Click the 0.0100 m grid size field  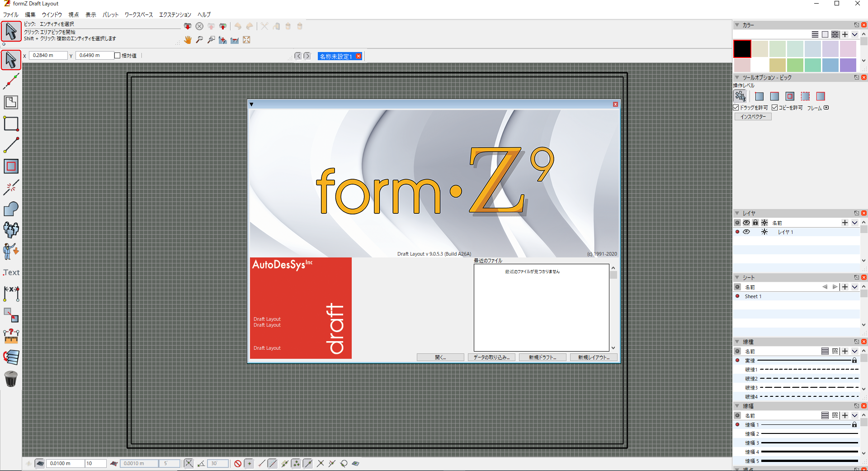[66, 463]
